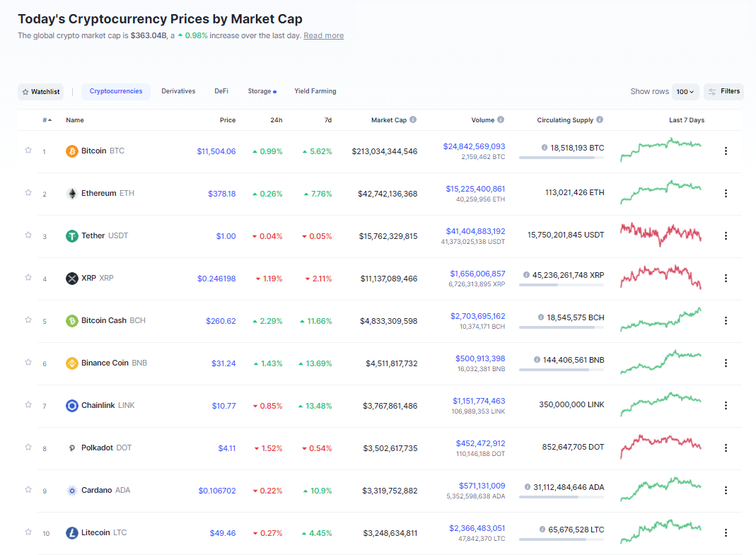Star Binance Coin for the watchlist
This screenshot has width=756, height=555.
coord(28,363)
